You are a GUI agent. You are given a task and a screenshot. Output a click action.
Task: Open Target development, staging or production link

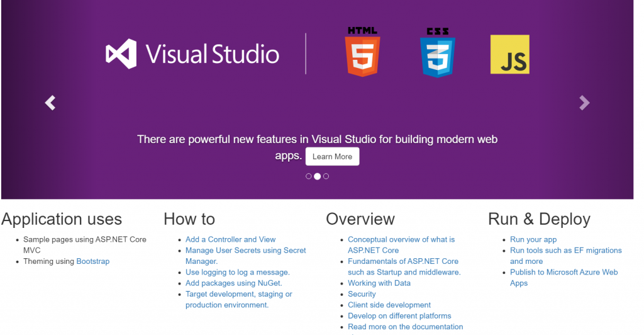click(x=238, y=300)
